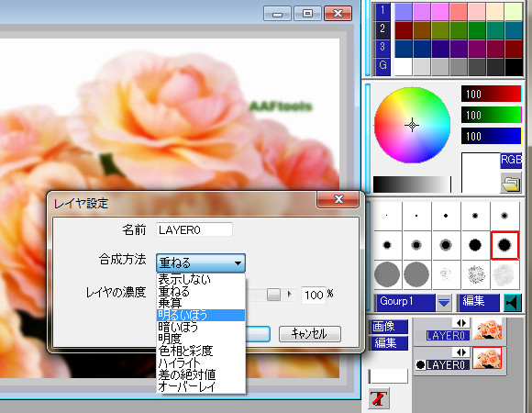
Task: Select palette row 2
Action: (382, 28)
